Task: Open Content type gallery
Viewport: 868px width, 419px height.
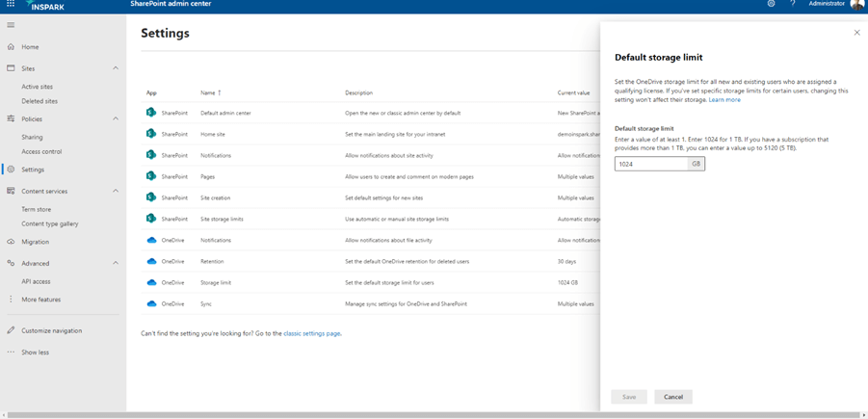Action: 50,224
